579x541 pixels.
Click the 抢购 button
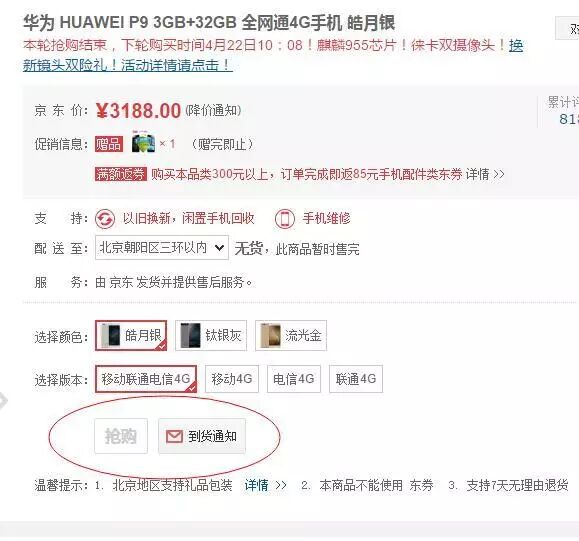click(x=121, y=436)
